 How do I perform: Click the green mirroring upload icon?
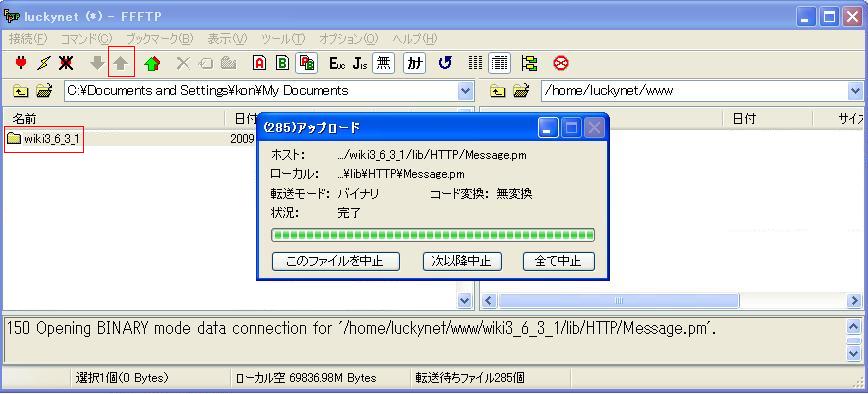click(152, 63)
